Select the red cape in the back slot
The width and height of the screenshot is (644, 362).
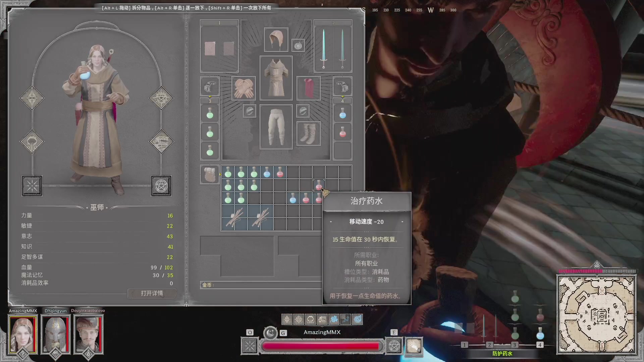coord(309,88)
